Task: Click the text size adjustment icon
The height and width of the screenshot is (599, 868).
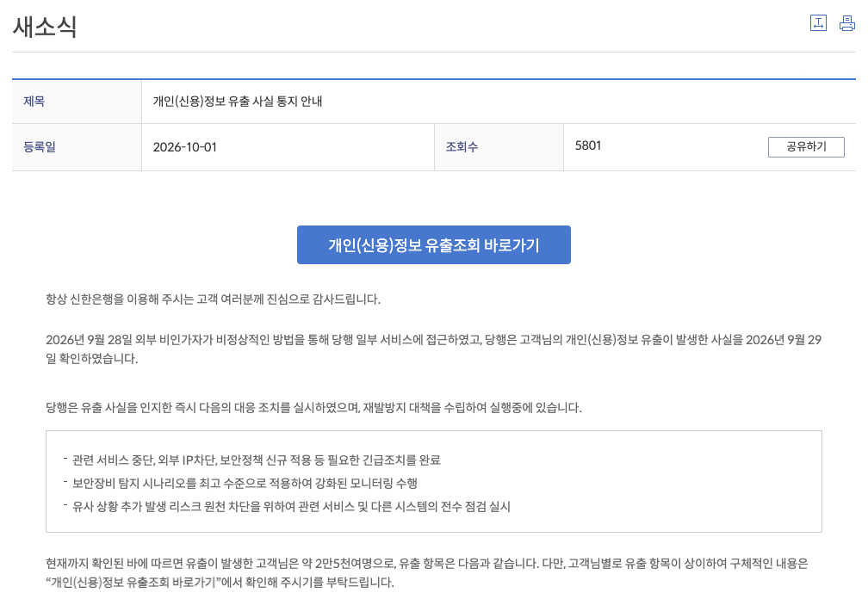Action: click(x=818, y=23)
